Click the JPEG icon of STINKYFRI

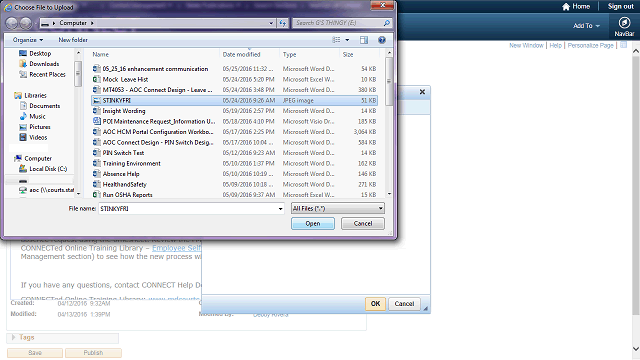tap(96, 100)
